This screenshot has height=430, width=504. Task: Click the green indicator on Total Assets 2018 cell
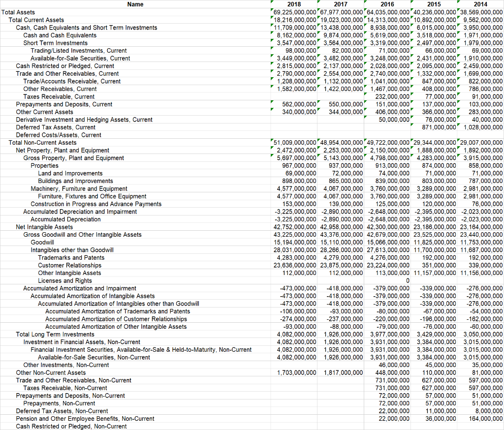[272, 10]
